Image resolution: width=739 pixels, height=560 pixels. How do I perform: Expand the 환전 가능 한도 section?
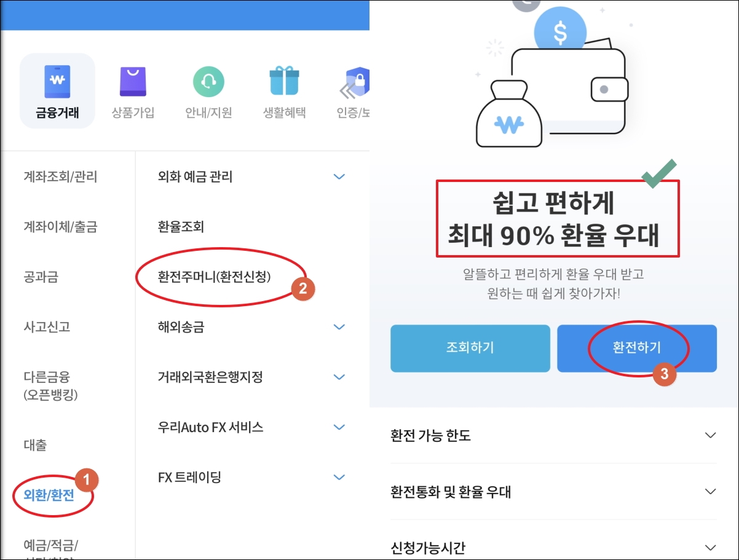coord(553,436)
